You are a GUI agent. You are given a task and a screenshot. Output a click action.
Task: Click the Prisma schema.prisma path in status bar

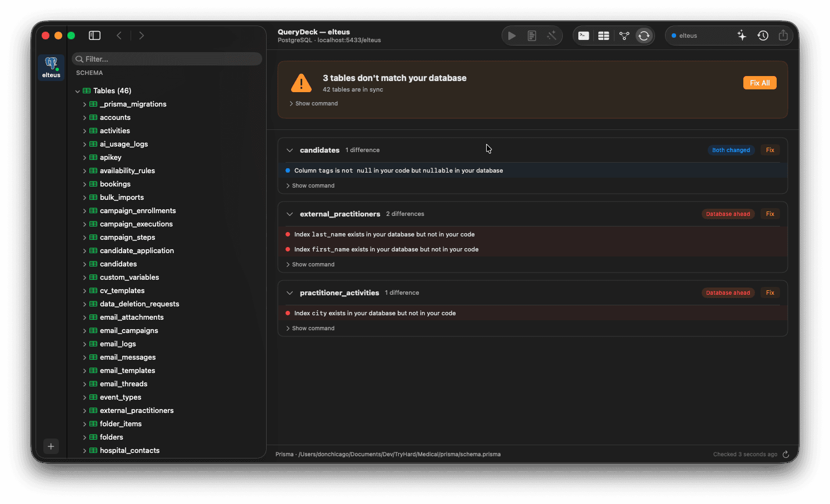pyautogui.click(x=388, y=455)
